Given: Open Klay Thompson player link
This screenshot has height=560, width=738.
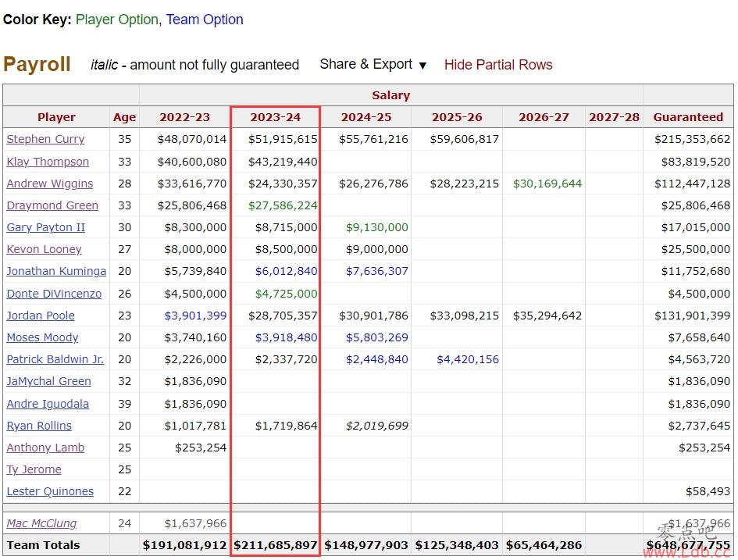Looking at the screenshot, I should pyautogui.click(x=48, y=162).
